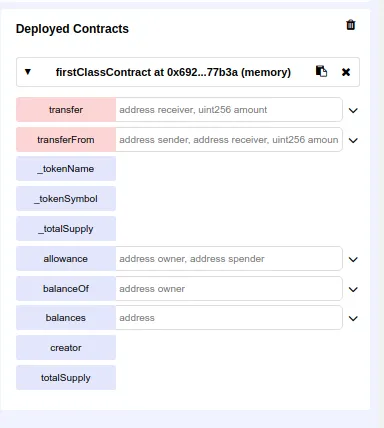Call the _tokenName getter
384x428 pixels.
66,169
